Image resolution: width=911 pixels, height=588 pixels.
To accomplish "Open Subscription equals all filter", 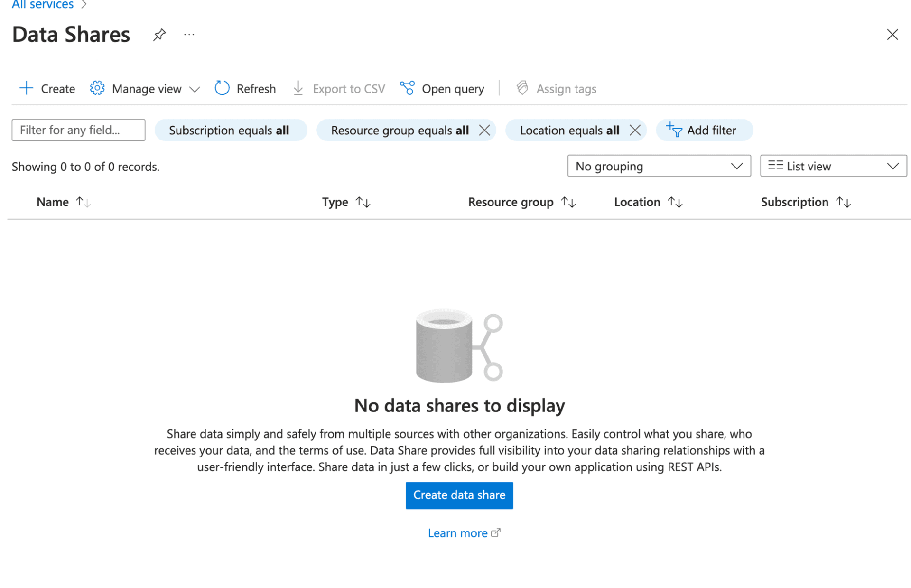I will point(231,130).
